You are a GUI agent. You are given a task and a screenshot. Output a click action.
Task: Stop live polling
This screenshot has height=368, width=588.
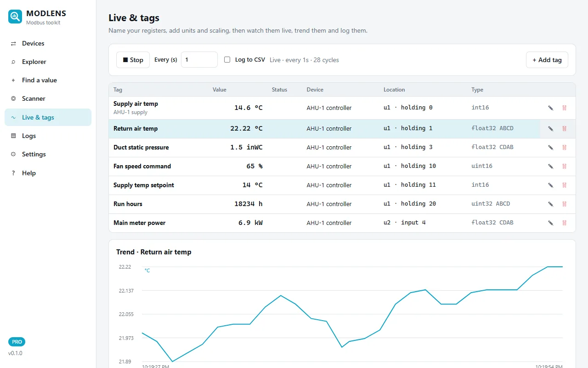tap(133, 60)
